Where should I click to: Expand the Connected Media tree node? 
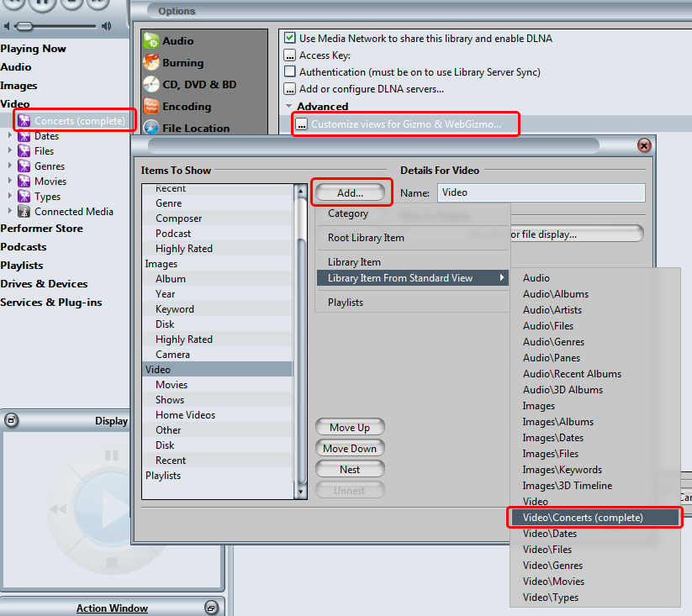coord(10,211)
